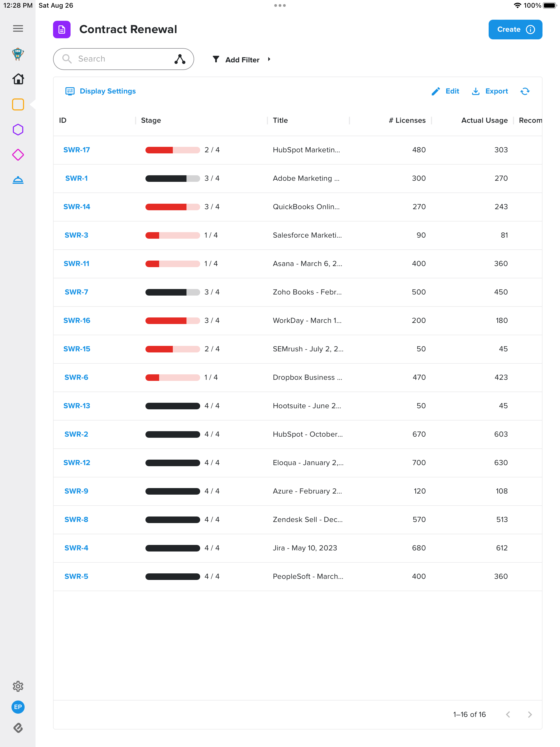Open record SWR-1
Image resolution: width=560 pixels, height=747 pixels.
coord(77,178)
